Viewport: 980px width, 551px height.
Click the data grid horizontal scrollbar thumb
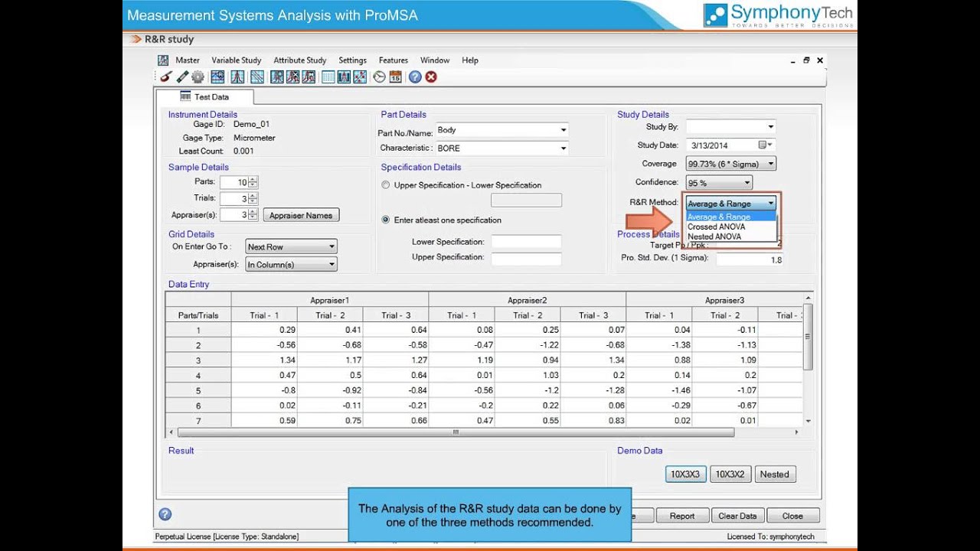(455, 432)
